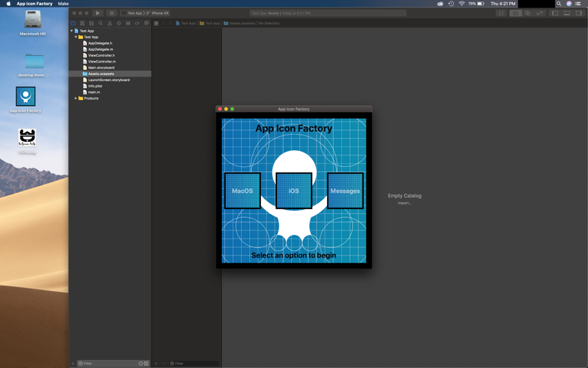This screenshot has width=588, height=368.
Task: Click the add (+) button below navigator
Action: [x=73, y=364]
